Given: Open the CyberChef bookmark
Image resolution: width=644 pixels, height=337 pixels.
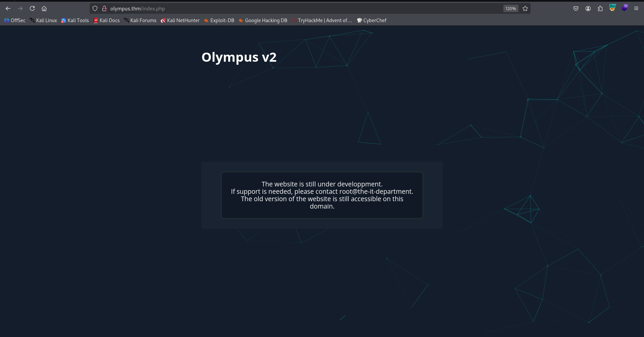Looking at the screenshot, I should [372, 20].
